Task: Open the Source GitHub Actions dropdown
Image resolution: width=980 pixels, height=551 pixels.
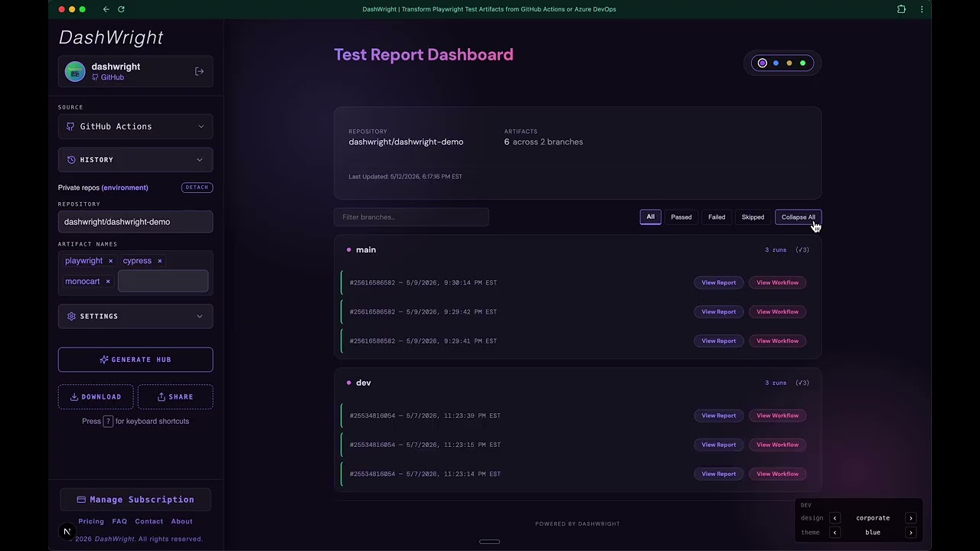Action: (136, 126)
